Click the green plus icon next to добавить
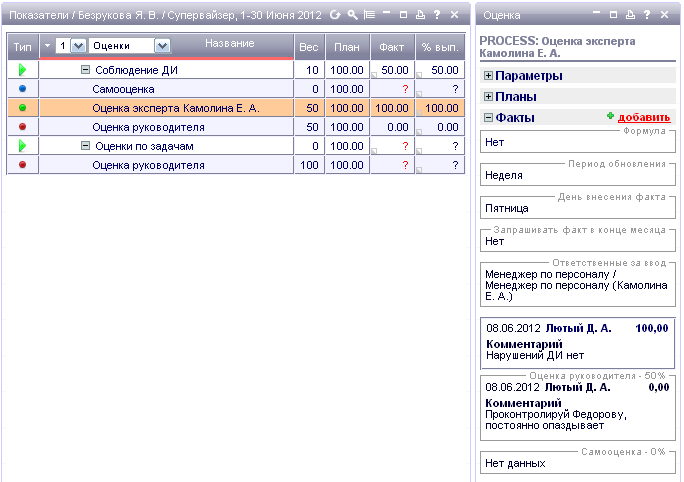 pyautogui.click(x=610, y=116)
